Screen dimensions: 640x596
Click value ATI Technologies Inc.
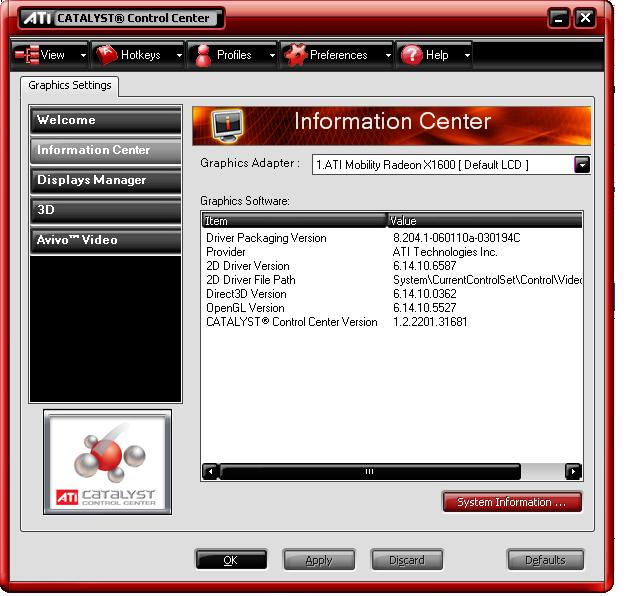point(445,252)
